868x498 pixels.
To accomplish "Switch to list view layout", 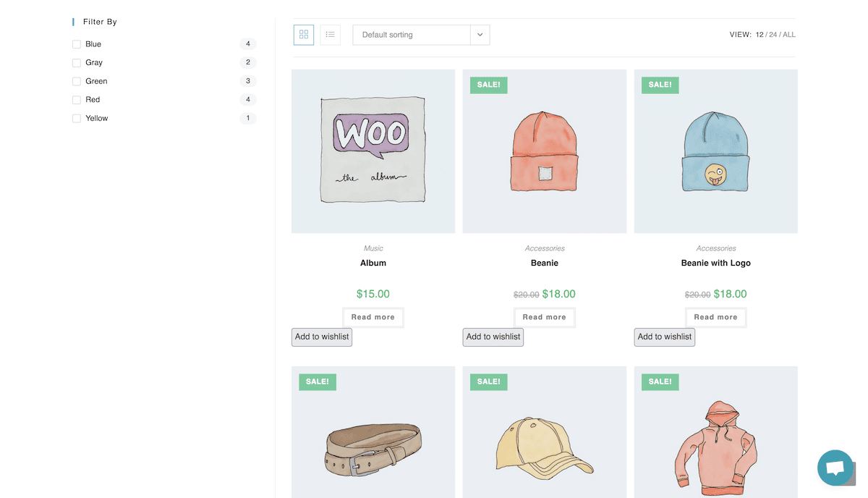I will (x=331, y=35).
